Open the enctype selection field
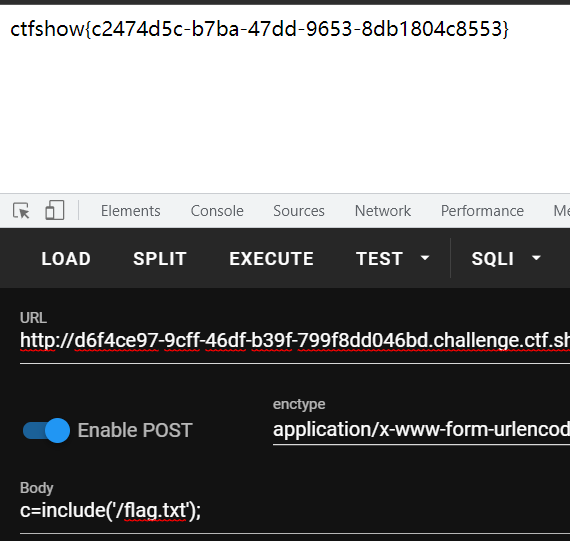Screen dimensions: 570x541 (421, 430)
